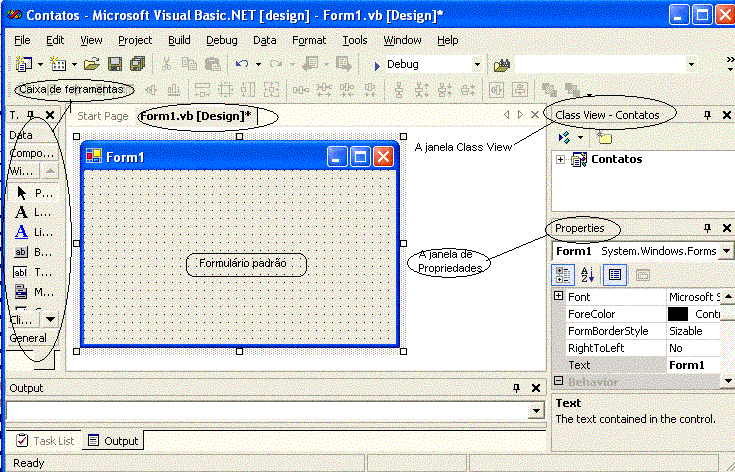The height and width of the screenshot is (472, 735).
Task: Expand the Font property row
Action: (558, 296)
